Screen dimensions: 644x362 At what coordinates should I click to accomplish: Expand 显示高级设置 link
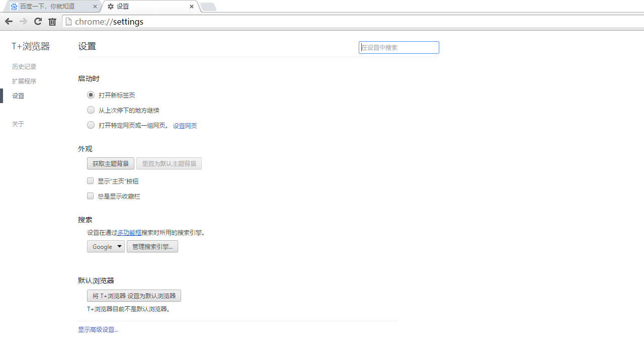[98, 330]
